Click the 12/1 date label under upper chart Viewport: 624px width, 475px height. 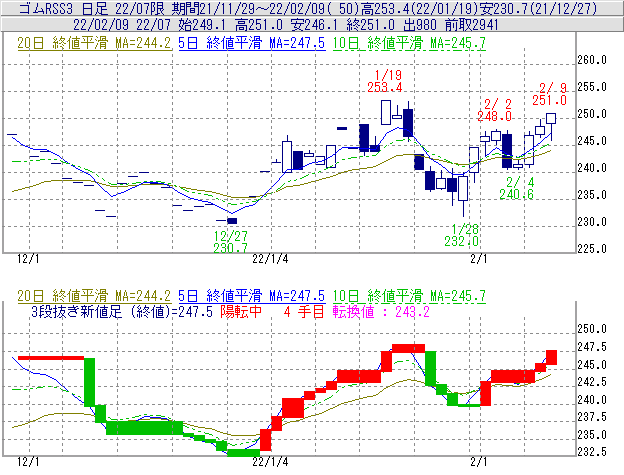tap(28, 259)
